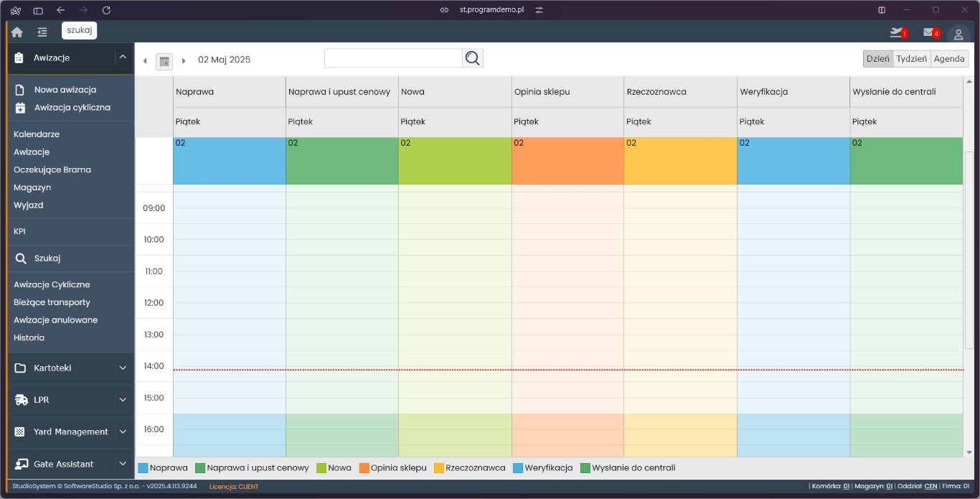Open the calendar date picker icon
980x499 pixels.
[x=164, y=61]
